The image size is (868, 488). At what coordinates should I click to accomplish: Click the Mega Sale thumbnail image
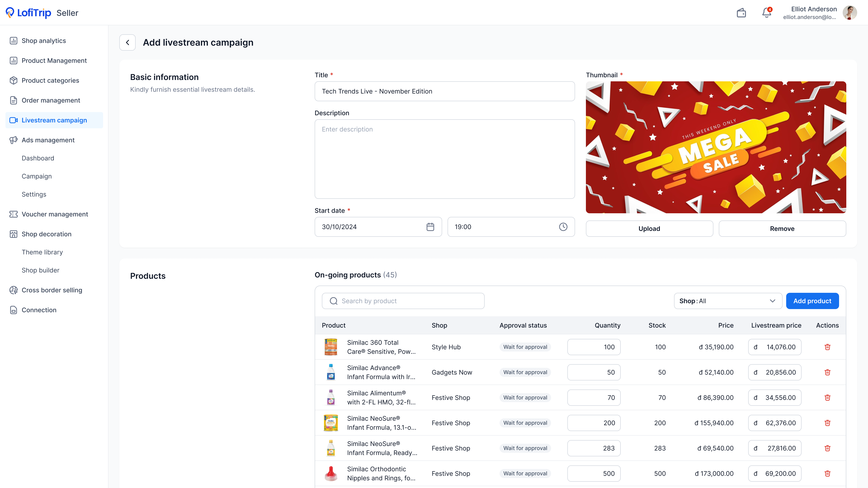(x=716, y=147)
